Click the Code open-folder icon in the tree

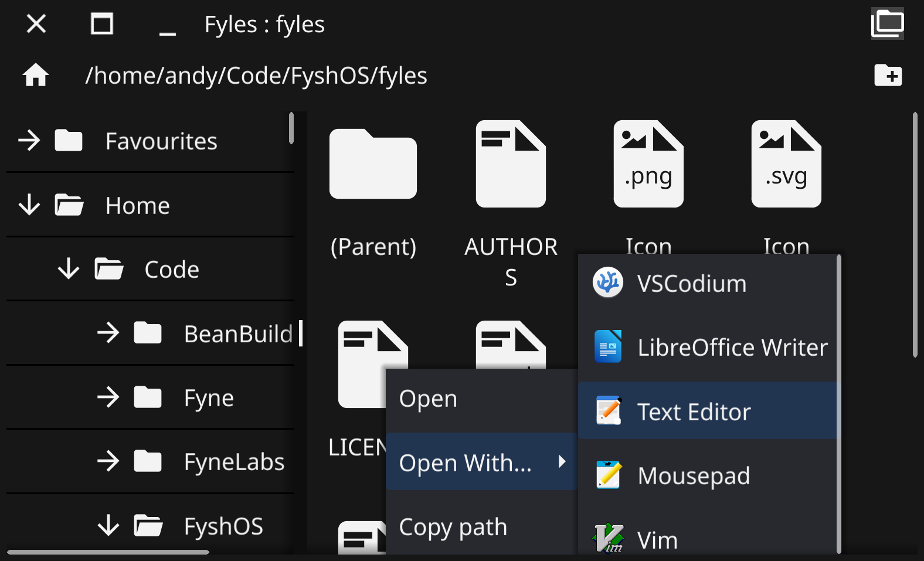point(108,269)
